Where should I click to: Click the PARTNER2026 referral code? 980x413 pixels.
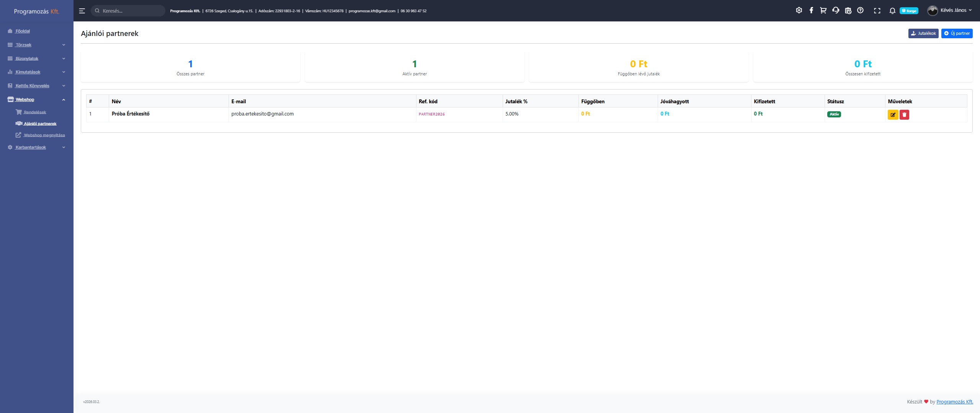(431, 114)
